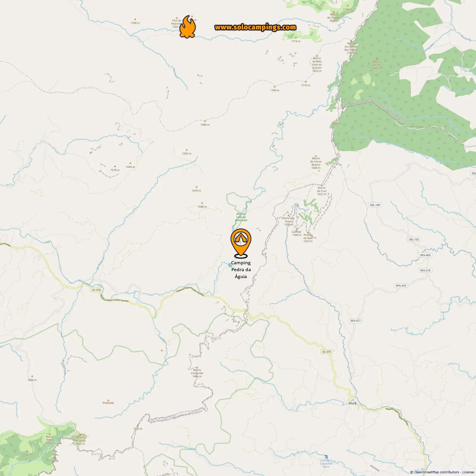Viewport: 476px width, 476px height.
Task: Click the Cachoeira Capivaras waterfall icon
Action: [x=326, y=457]
